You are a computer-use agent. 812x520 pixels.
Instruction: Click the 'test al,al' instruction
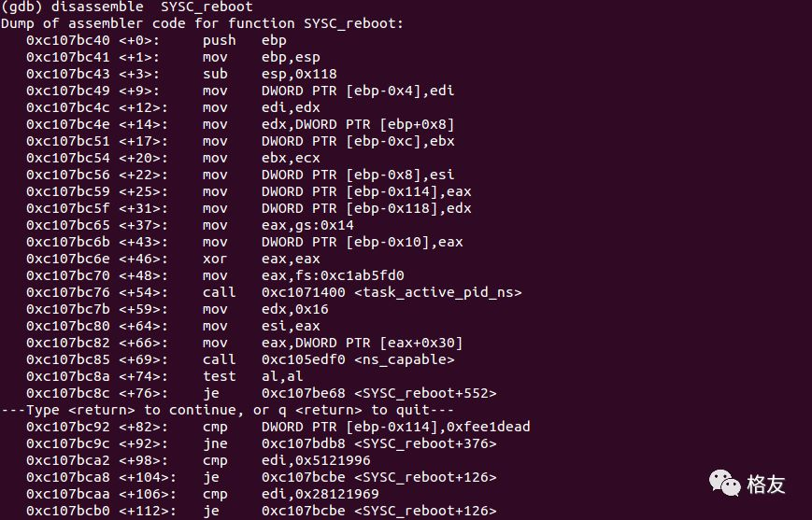click(x=249, y=376)
